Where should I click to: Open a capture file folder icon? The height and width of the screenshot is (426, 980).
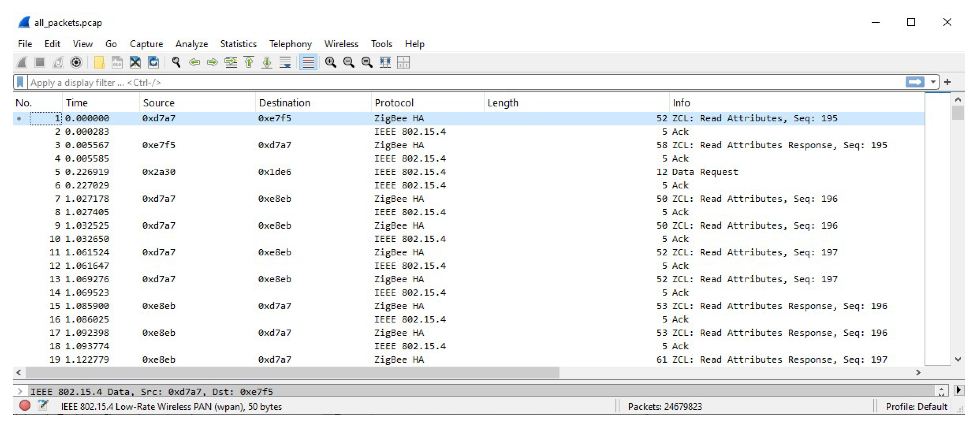pyautogui.click(x=99, y=62)
